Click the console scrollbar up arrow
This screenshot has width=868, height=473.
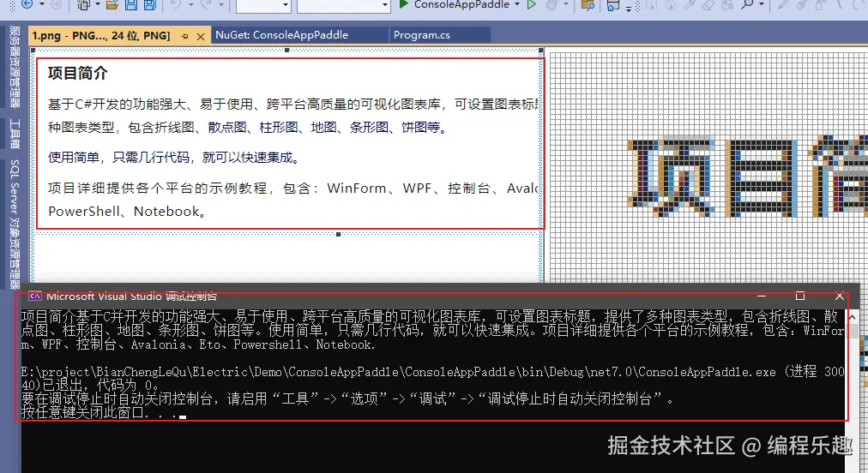click(852, 317)
